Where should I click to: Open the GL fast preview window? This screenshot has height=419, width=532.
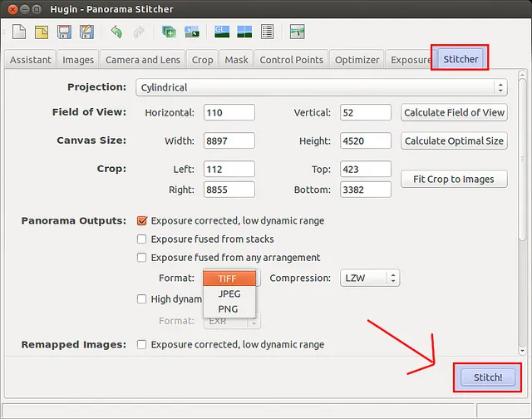[222, 32]
